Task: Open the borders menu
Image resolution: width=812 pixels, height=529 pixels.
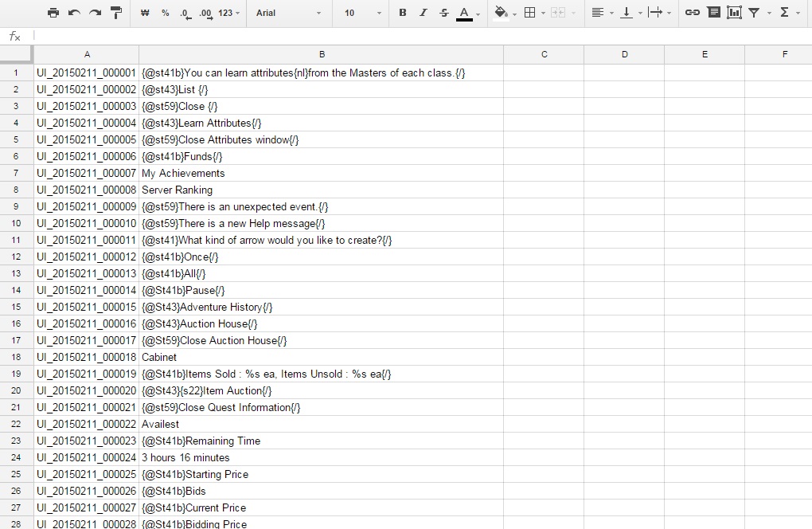Action: pos(529,13)
